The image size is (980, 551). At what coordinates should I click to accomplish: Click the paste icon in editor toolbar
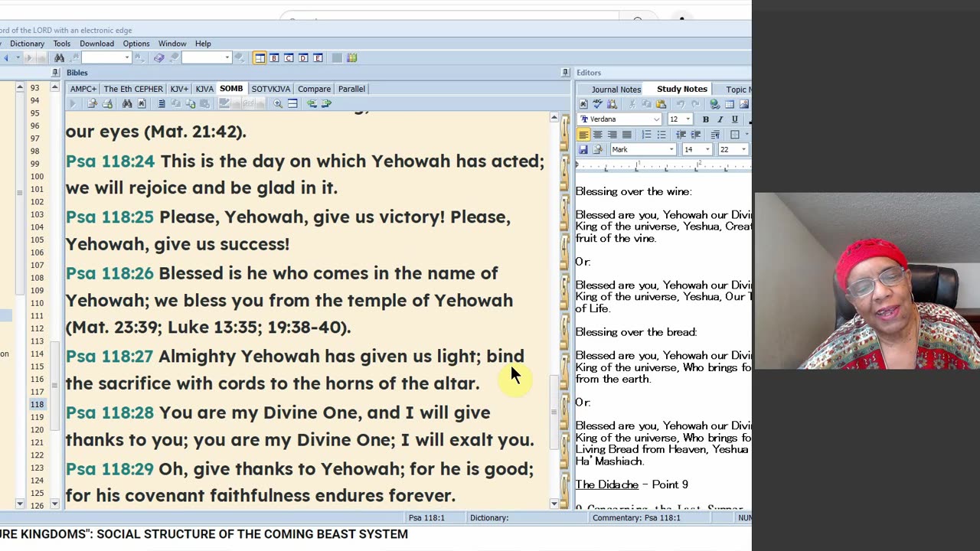(x=661, y=104)
